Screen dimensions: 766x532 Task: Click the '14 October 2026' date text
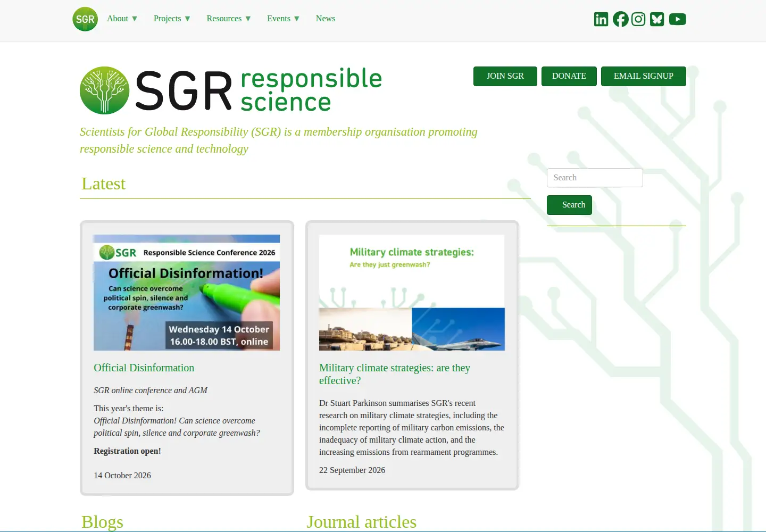(122, 476)
